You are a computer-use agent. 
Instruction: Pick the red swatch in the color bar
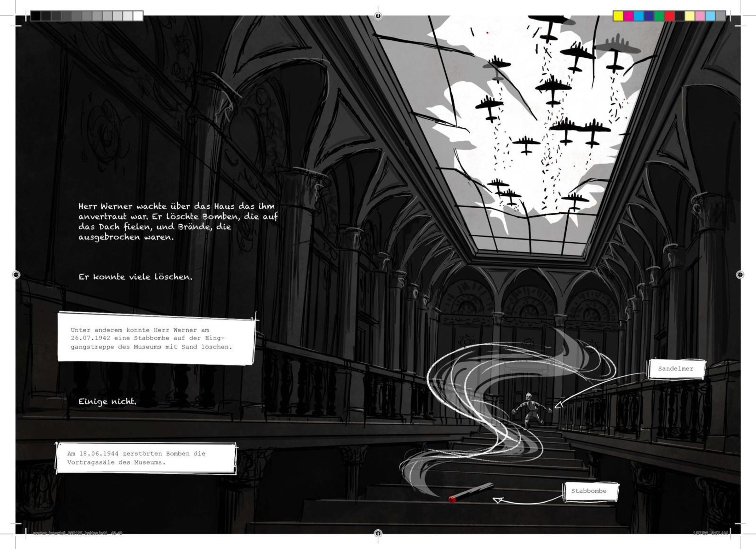(x=669, y=16)
